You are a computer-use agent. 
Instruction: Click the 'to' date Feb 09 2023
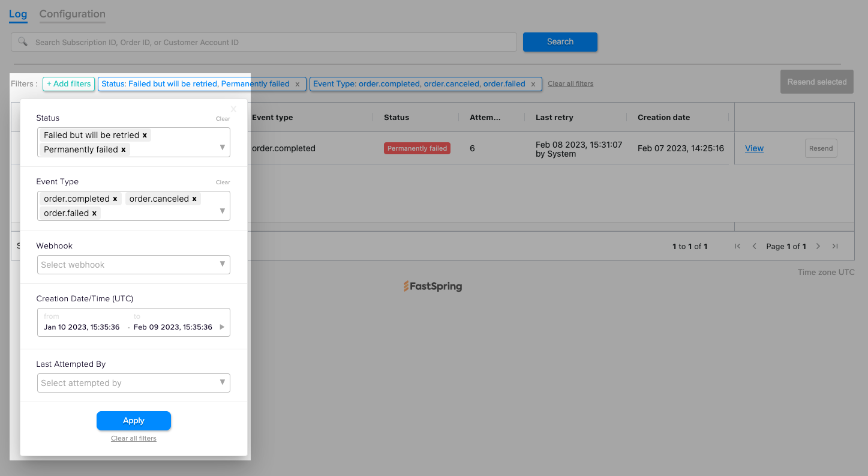(x=173, y=327)
